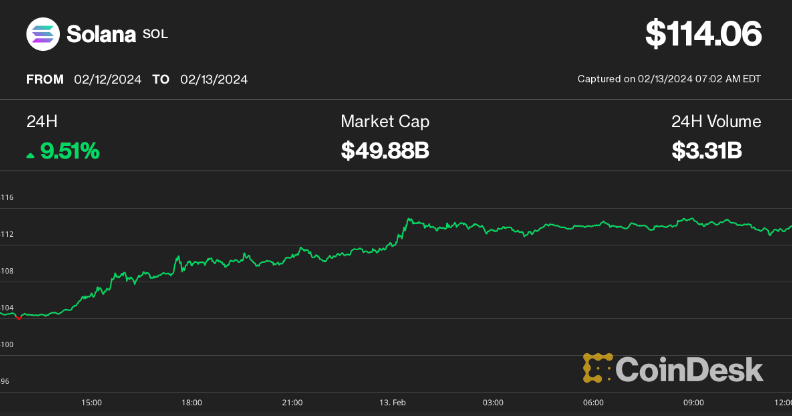Click the 96 y-axis label
Image resolution: width=792 pixels, height=416 pixels.
pyautogui.click(x=5, y=381)
